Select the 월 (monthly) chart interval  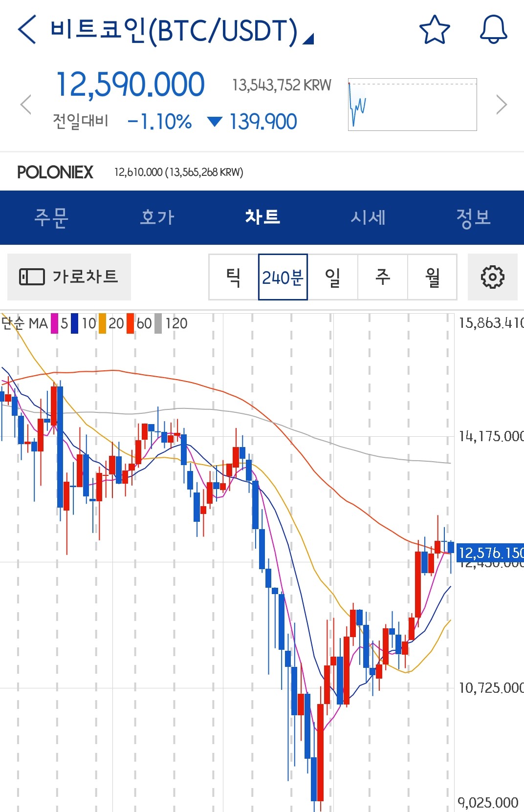pyautogui.click(x=433, y=277)
